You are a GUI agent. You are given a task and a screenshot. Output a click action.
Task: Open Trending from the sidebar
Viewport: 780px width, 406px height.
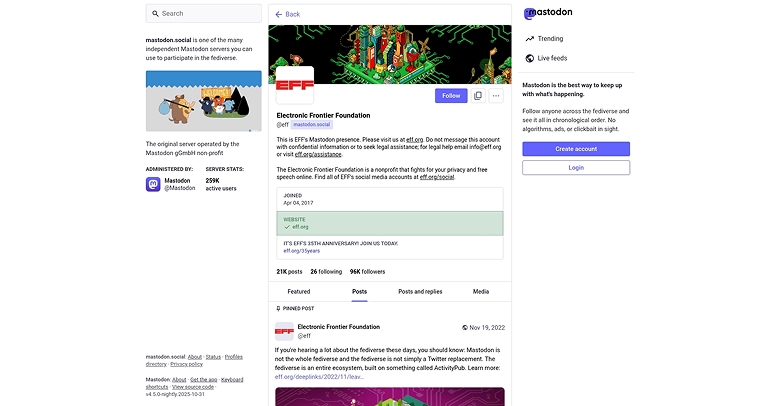pyautogui.click(x=549, y=39)
